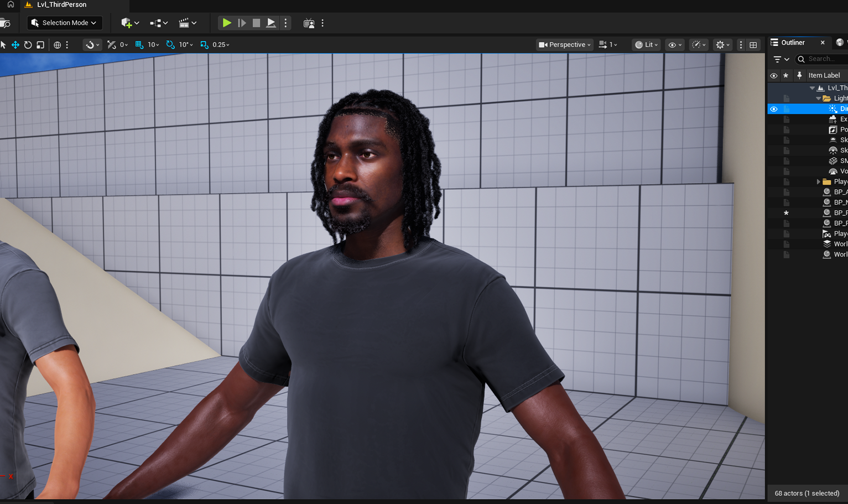Click the Outliner search field
The height and width of the screenshot is (504, 848).
(x=821, y=59)
